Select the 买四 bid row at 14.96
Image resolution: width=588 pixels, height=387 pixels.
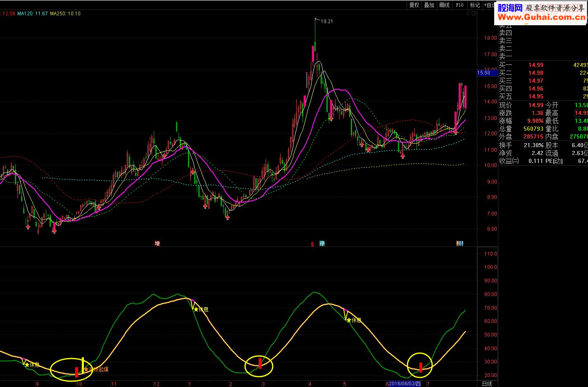coord(543,88)
